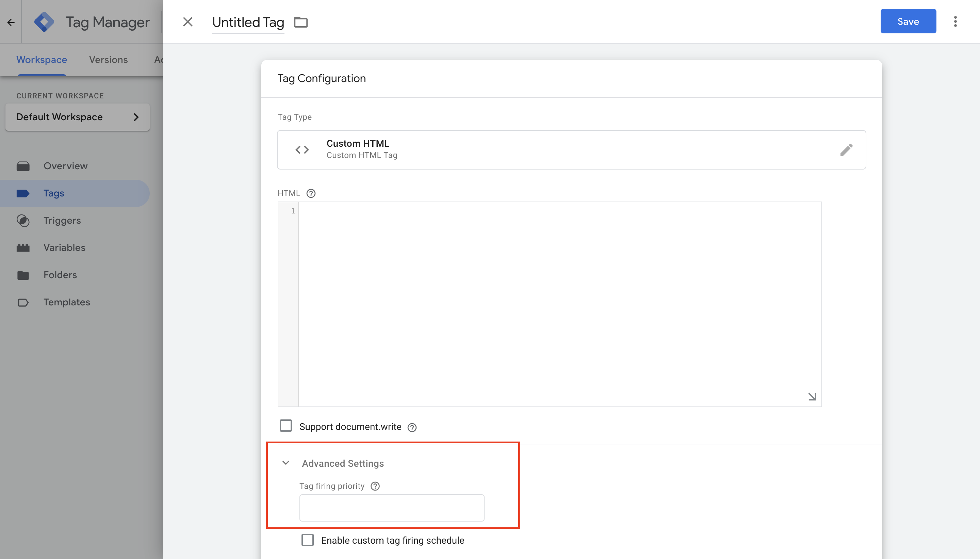This screenshot has height=559, width=980.
Task: Enable Support document.write checkbox
Action: tap(285, 426)
